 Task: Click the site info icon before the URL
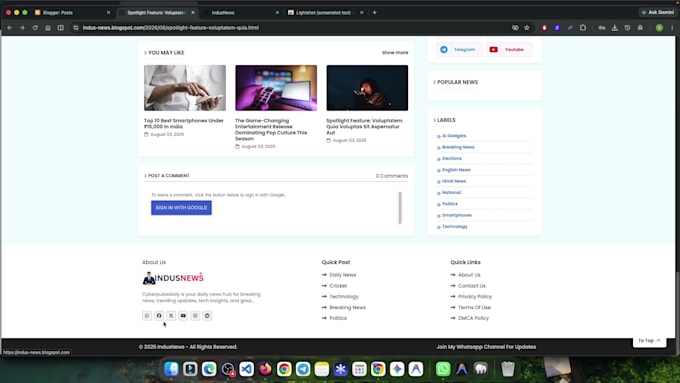pos(76,28)
